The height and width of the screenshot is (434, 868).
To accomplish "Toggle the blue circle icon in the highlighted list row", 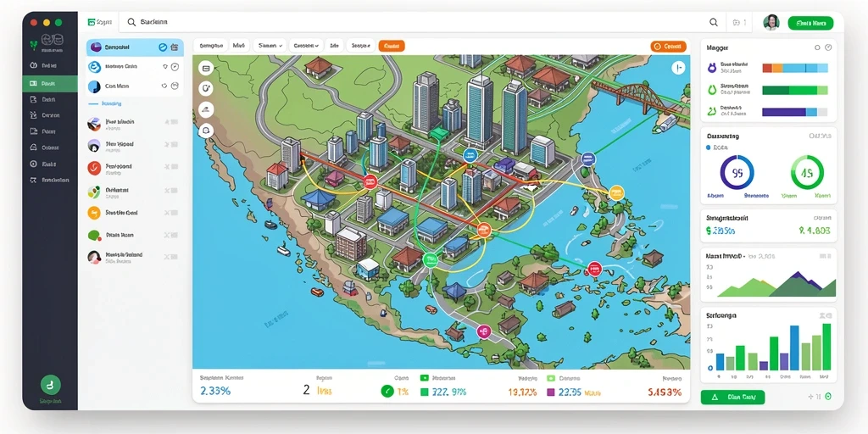I will [163, 47].
